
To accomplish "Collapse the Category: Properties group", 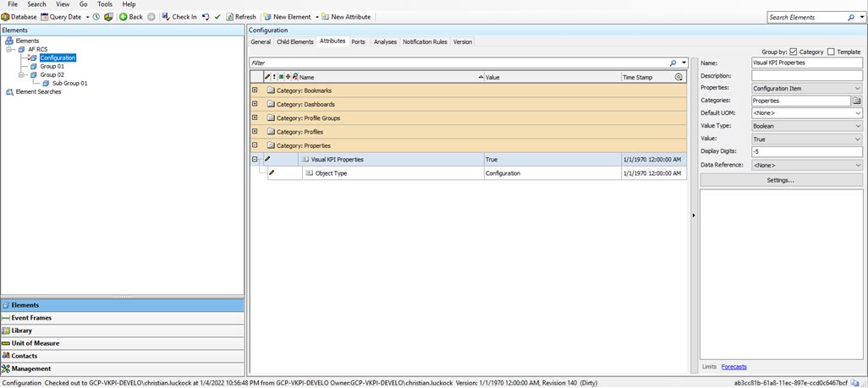I will (255, 145).
